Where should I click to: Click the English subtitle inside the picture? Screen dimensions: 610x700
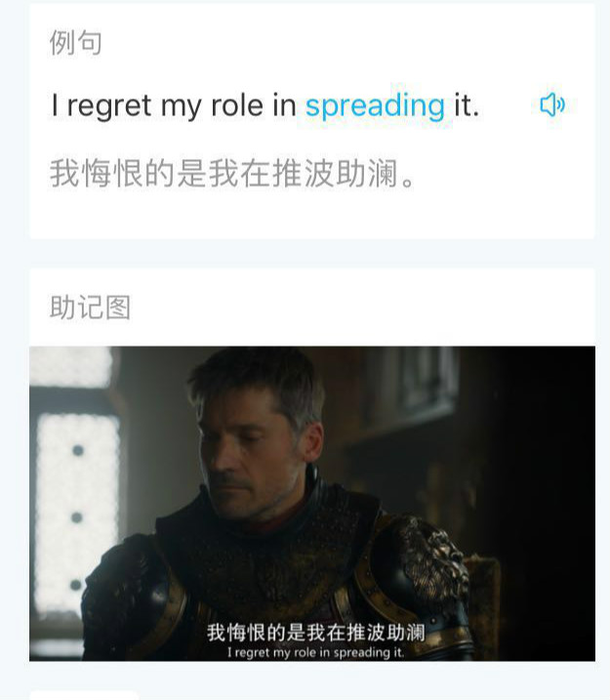point(316,652)
